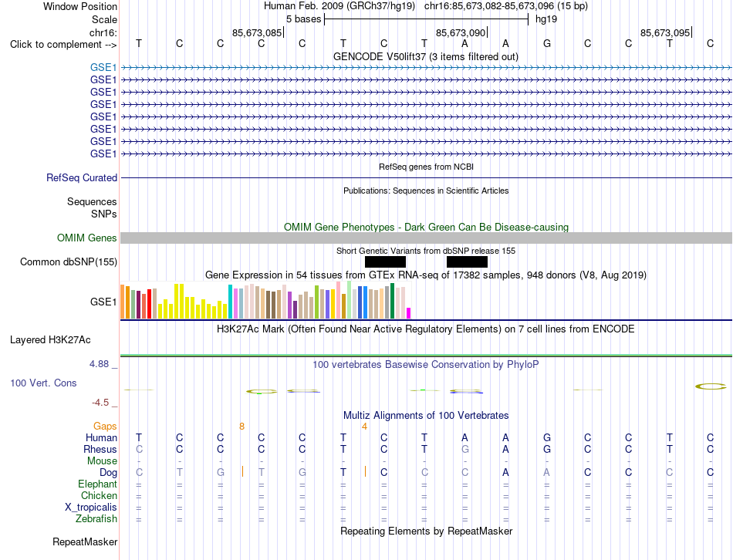Click the Rhesus species label
Viewport: 733px width, 560px height.
(100, 449)
